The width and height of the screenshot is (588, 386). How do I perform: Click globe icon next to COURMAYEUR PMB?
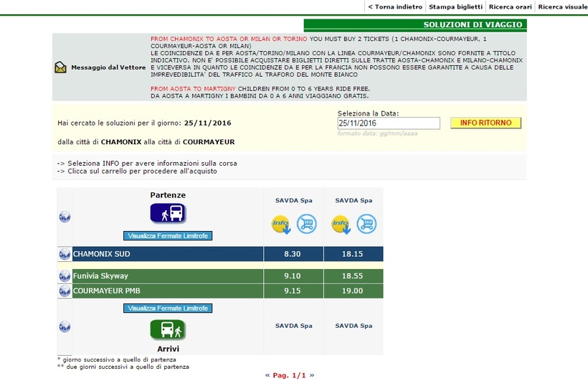click(65, 291)
